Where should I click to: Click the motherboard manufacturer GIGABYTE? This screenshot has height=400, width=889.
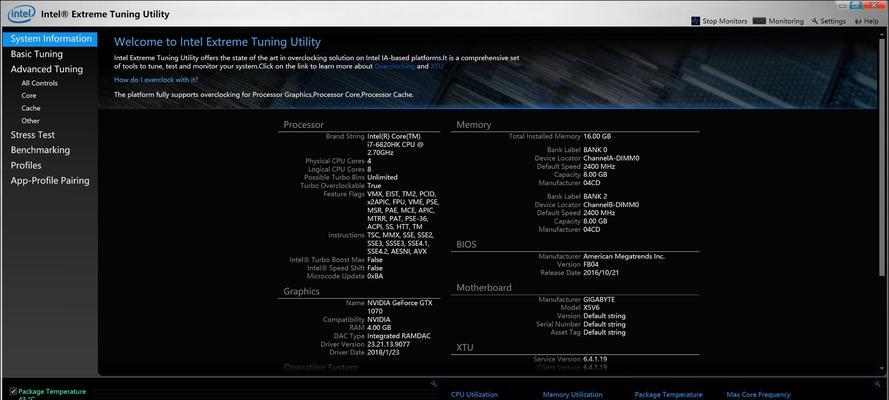pos(599,300)
